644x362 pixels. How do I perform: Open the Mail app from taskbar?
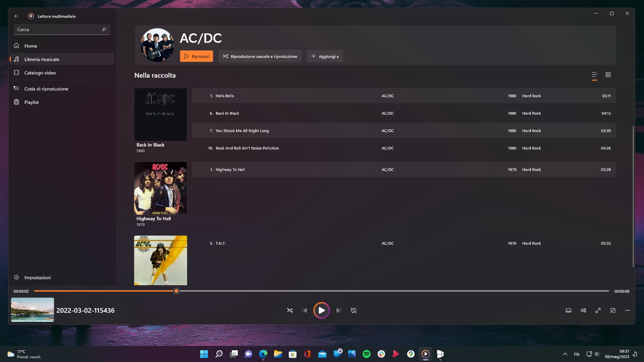pos(322,354)
